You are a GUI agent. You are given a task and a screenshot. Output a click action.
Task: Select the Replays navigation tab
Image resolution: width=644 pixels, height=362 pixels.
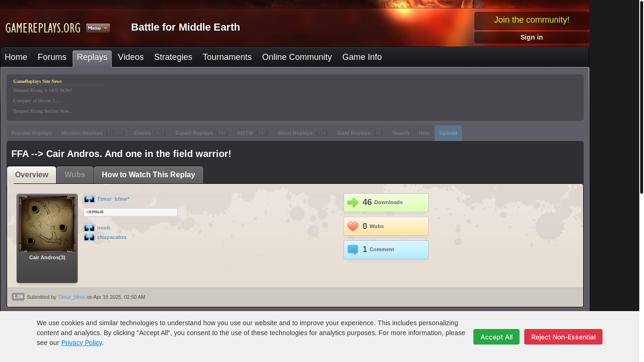(x=92, y=58)
